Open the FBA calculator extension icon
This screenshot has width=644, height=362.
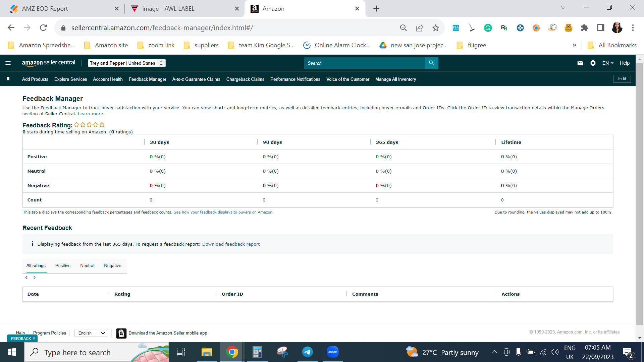tap(456, 28)
